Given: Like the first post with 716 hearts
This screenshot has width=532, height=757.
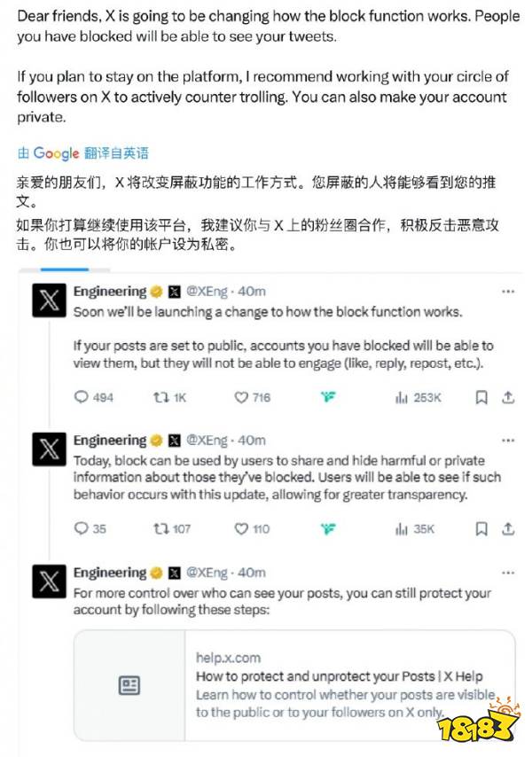Looking at the screenshot, I should [241, 397].
